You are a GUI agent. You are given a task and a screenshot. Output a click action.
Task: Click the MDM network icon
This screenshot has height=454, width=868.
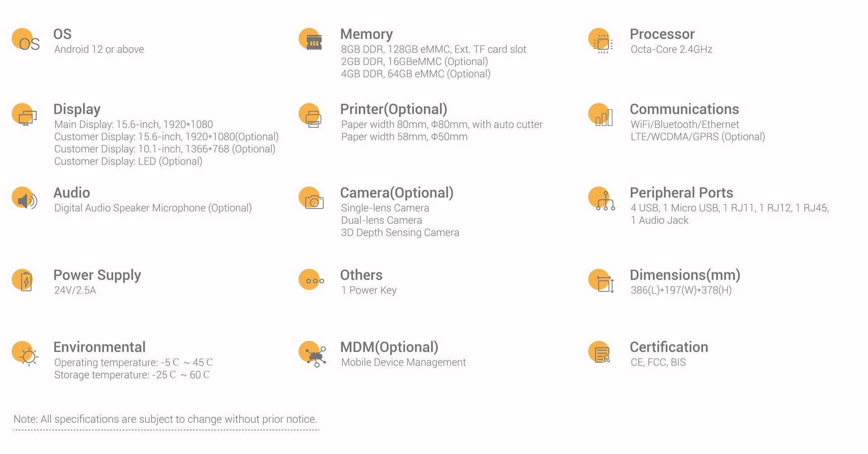(x=312, y=354)
